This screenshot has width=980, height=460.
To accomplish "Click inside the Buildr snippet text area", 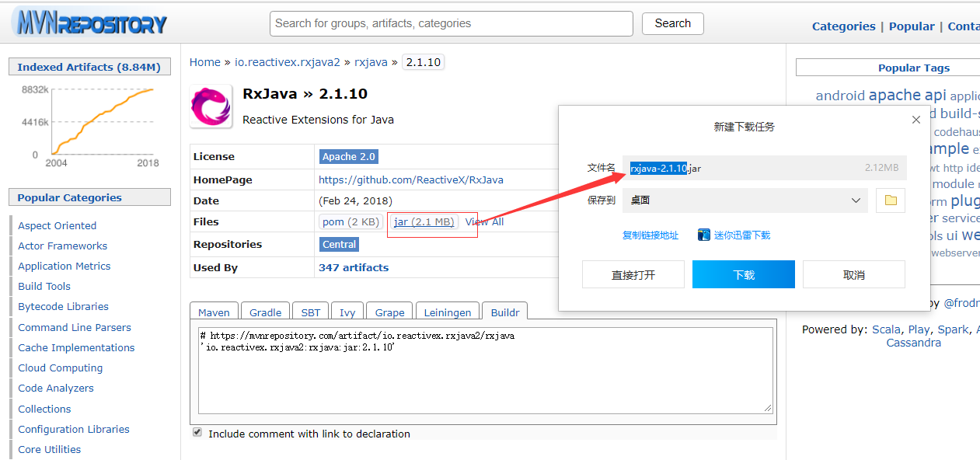I will coord(485,370).
